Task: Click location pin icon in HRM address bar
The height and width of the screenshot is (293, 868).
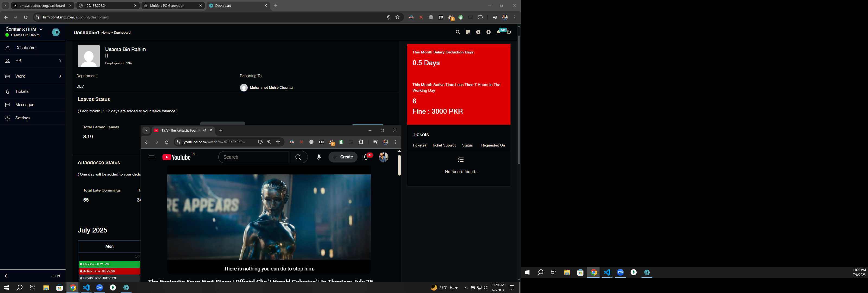Action: (388, 17)
